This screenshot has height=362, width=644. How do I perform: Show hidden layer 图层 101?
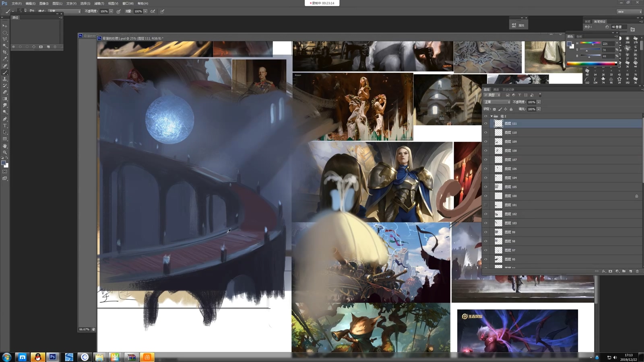pyautogui.click(x=486, y=205)
